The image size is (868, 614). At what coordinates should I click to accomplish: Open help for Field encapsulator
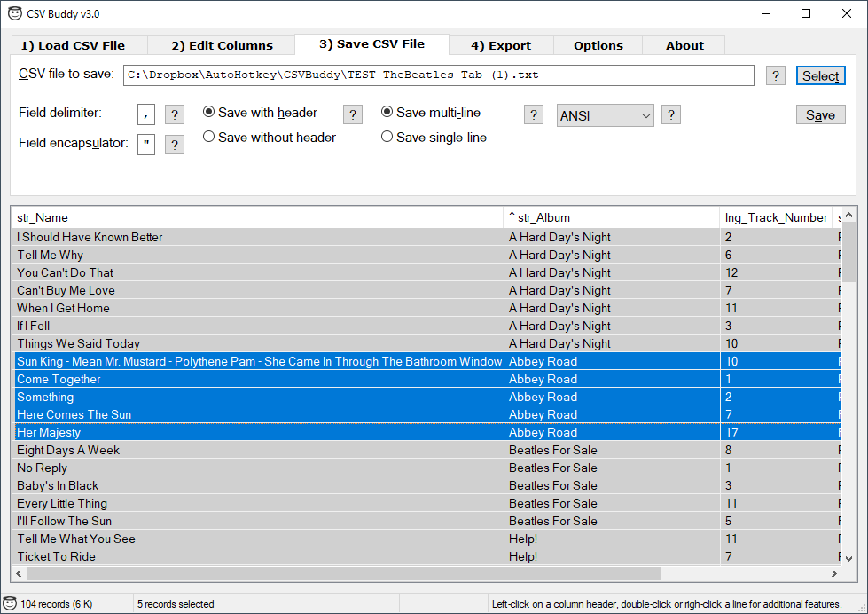point(175,145)
